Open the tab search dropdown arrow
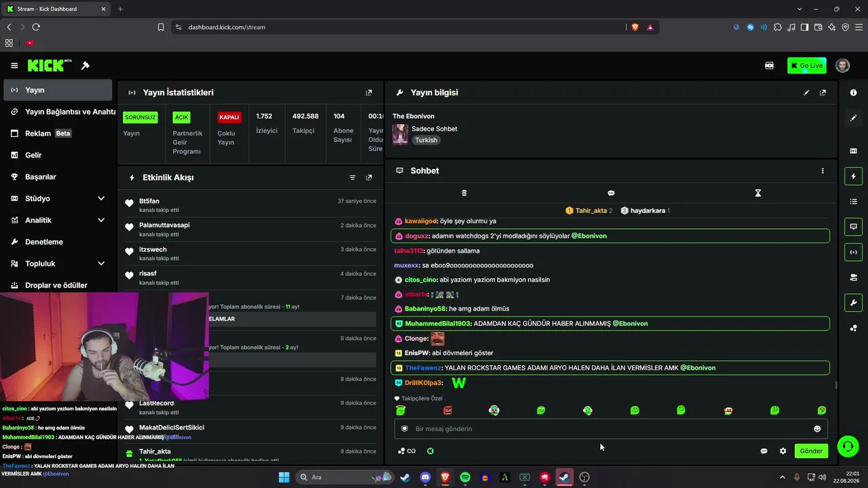The width and height of the screenshot is (868, 488). [800, 9]
